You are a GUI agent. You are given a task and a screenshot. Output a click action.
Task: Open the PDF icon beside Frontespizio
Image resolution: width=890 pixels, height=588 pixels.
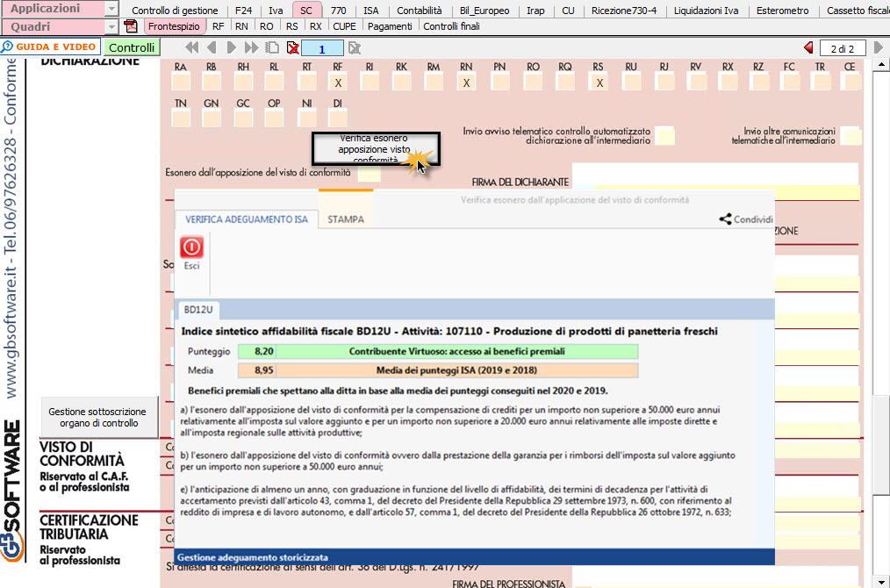(x=131, y=26)
